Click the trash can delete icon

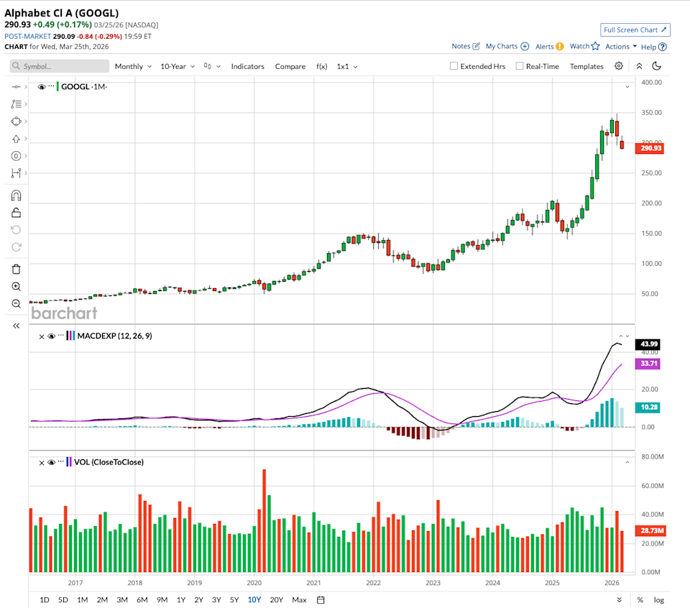tap(16, 269)
